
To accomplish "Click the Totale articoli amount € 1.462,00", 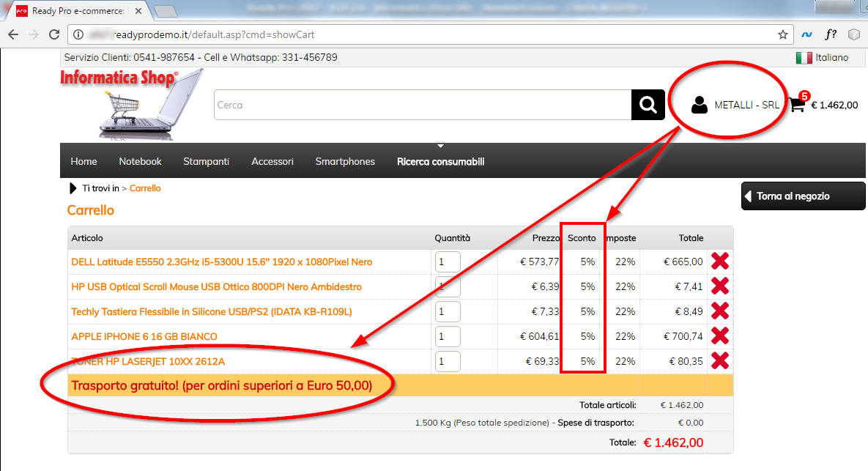I will tap(682, 405).
